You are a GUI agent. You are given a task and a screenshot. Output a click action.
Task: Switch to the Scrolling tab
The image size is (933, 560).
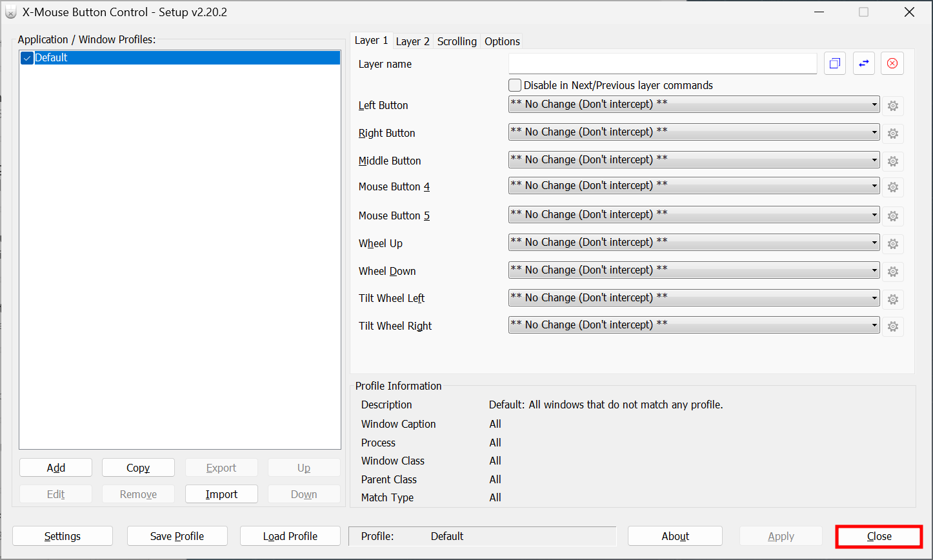[x=457, y=41]
